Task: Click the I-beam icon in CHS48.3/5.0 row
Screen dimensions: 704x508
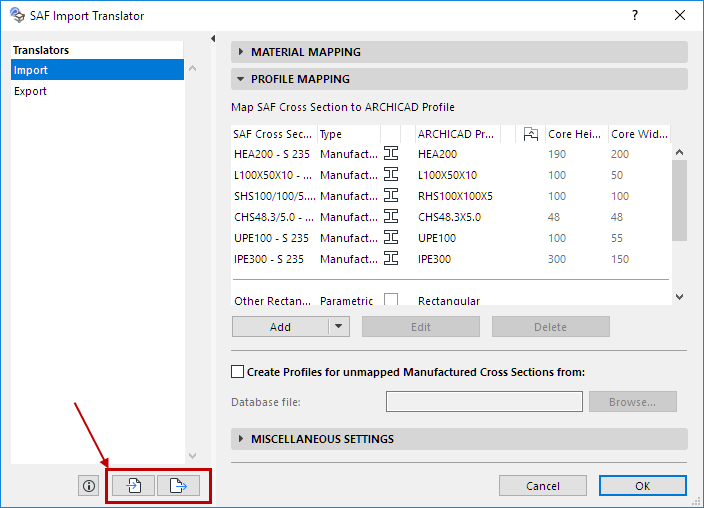Action: coord(391,216)
